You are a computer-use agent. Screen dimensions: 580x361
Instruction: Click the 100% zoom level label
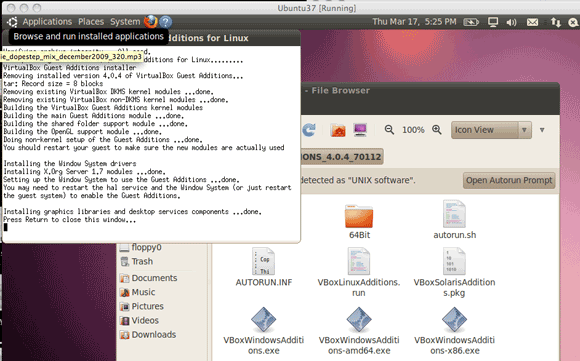pyautogui.click(x=413, y=130)
